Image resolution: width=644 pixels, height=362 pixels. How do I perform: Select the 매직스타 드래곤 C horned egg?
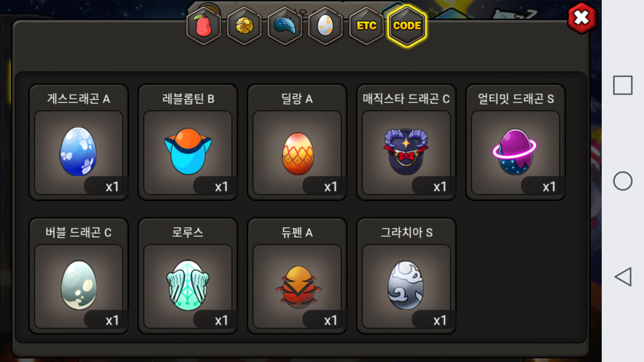(x=406, y=142)
